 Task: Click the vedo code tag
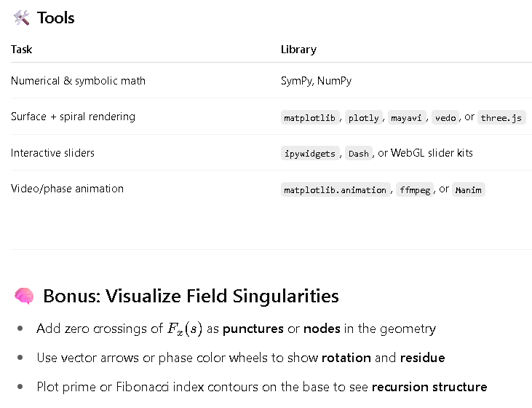coord(445,117)
